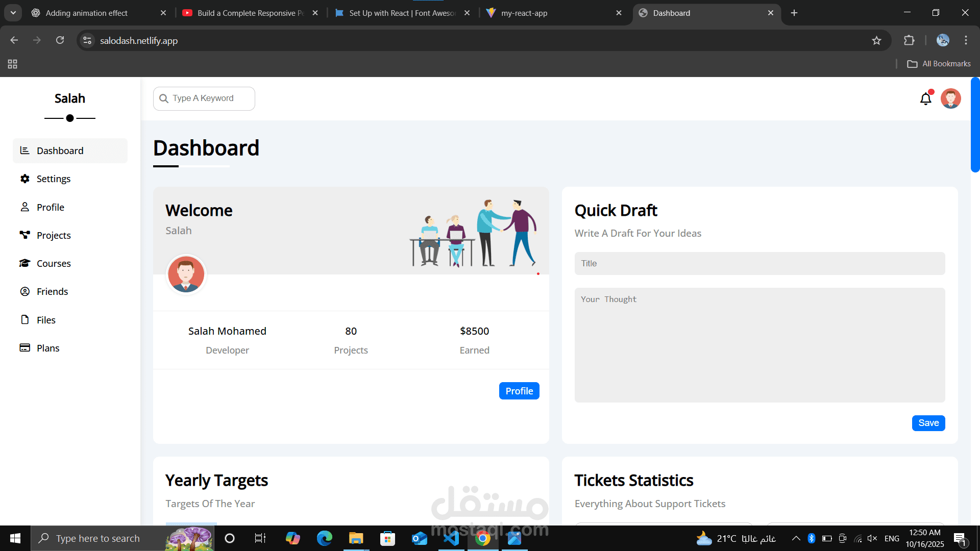The image size is (980, 551).
Task: Select Dashboard in the sidebar
Action: tap(60, 151)
